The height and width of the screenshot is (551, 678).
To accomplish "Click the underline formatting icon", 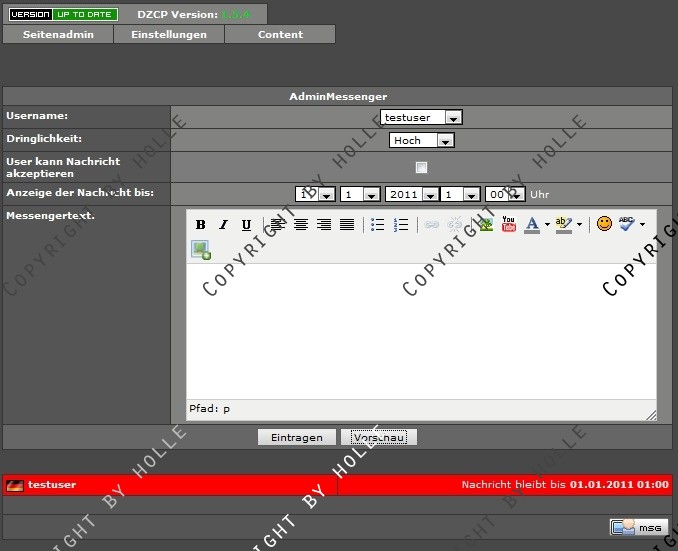I will [x=246, y=225].
